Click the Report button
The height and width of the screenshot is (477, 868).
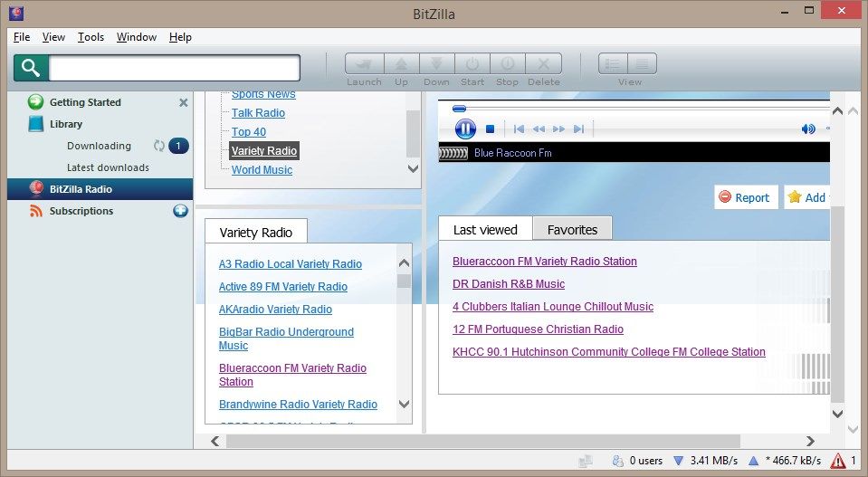[x=746, y=197]
